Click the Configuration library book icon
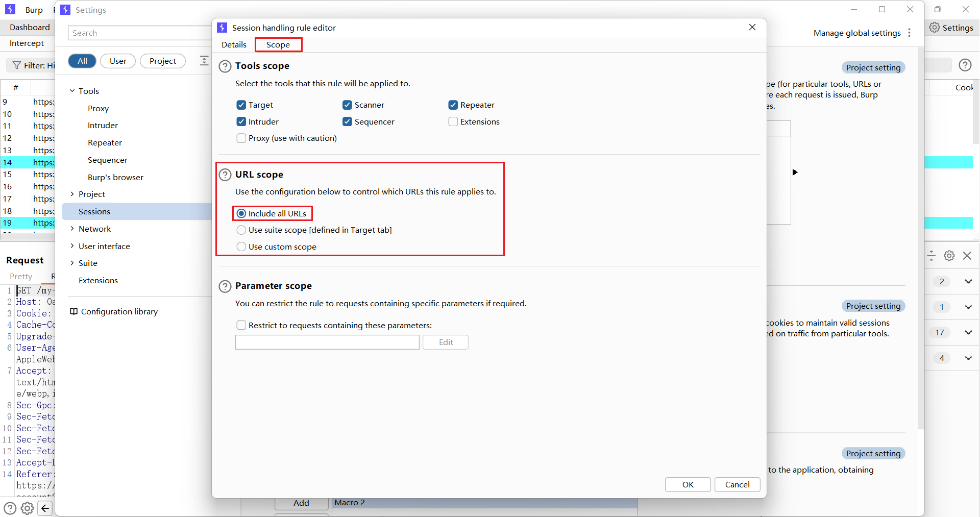The height and width of the screenshot is (517, 980). tap(73, 311)
